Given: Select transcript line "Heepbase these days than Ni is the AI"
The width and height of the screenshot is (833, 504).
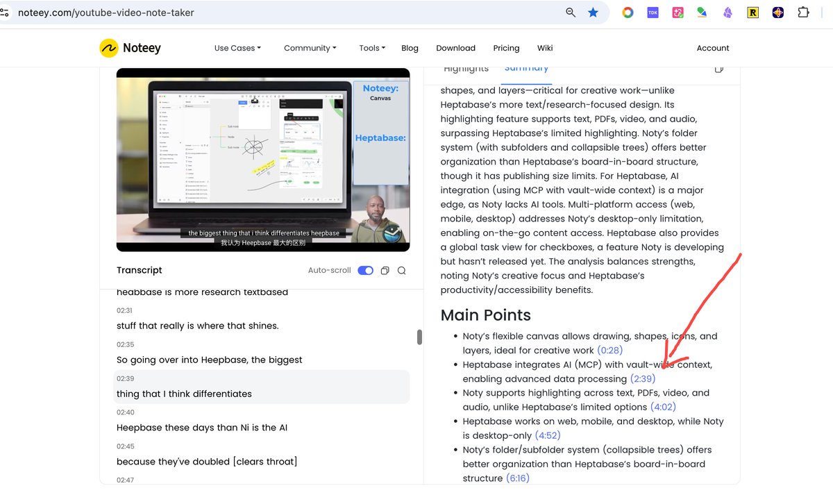Looking at the screenshot, I should coord(202,428).
